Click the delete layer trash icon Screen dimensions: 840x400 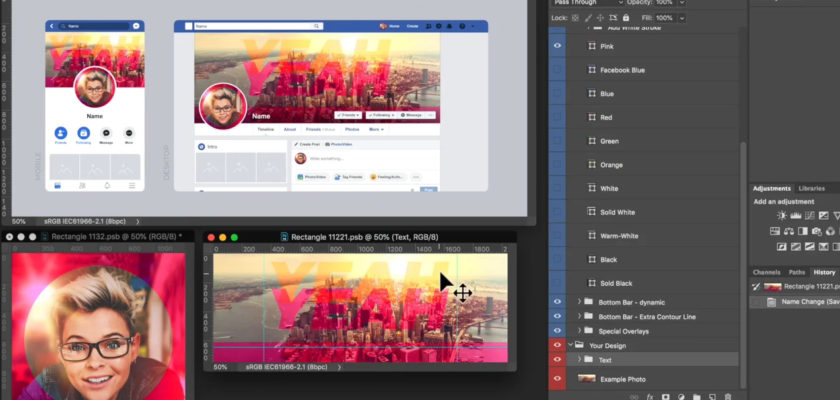click(728, 397)
